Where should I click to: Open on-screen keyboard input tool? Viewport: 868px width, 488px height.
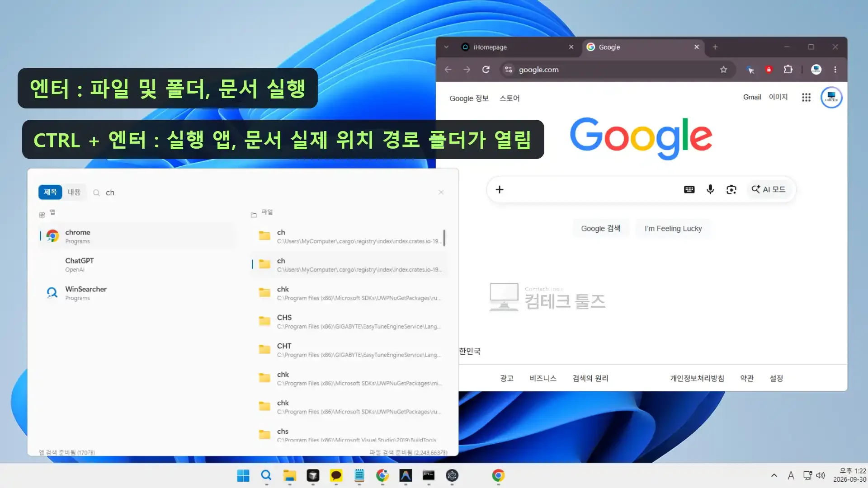pyautogui.click(x=689, y=190)
